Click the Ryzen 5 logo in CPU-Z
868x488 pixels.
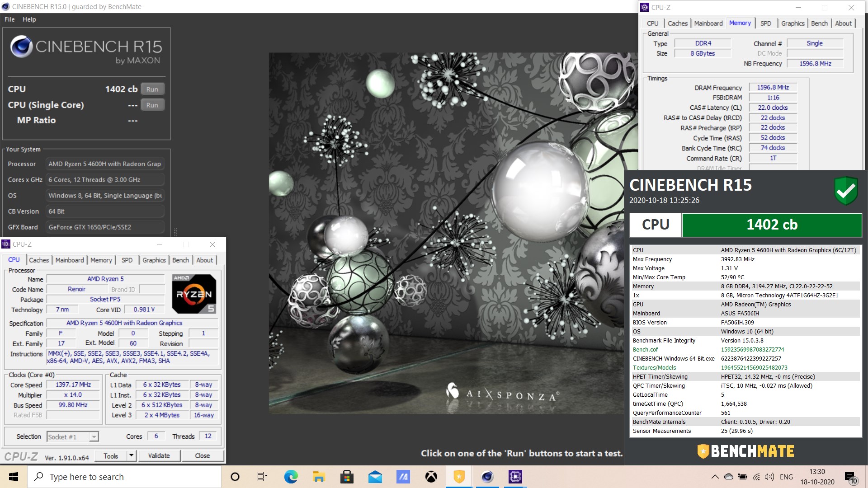coord(194,294)
